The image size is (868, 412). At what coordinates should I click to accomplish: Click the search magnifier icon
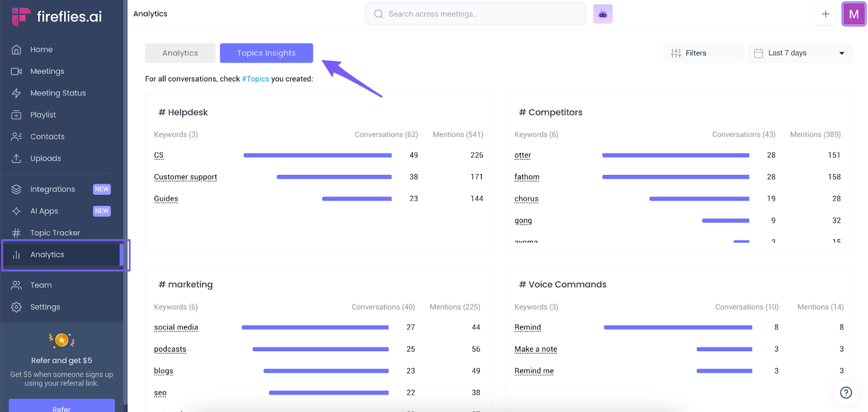379,14
